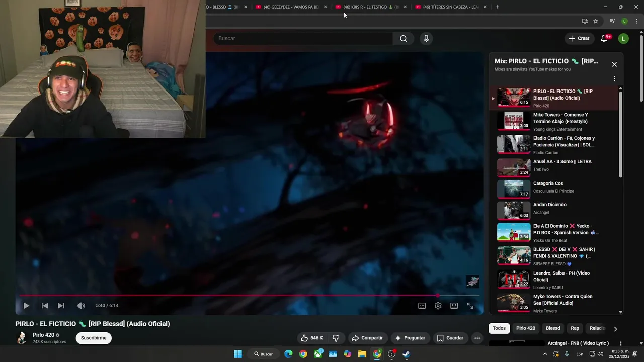Select the Pirlo 420 filter chip
Screen dimensions: 644x362
click(526, 328)
